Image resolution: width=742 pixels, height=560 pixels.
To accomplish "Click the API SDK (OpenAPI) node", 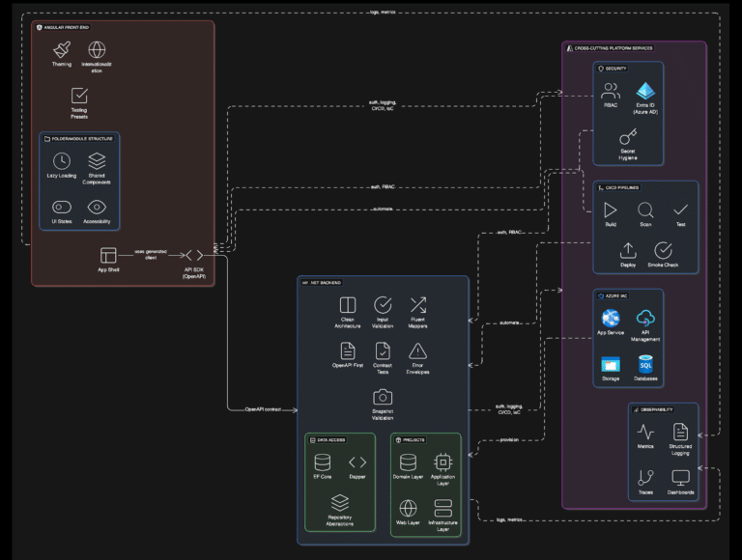I will click(194, 257).
